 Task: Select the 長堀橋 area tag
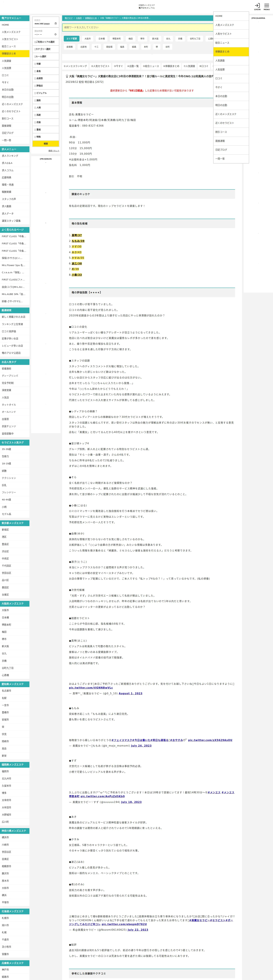click(x=69, y=47)
